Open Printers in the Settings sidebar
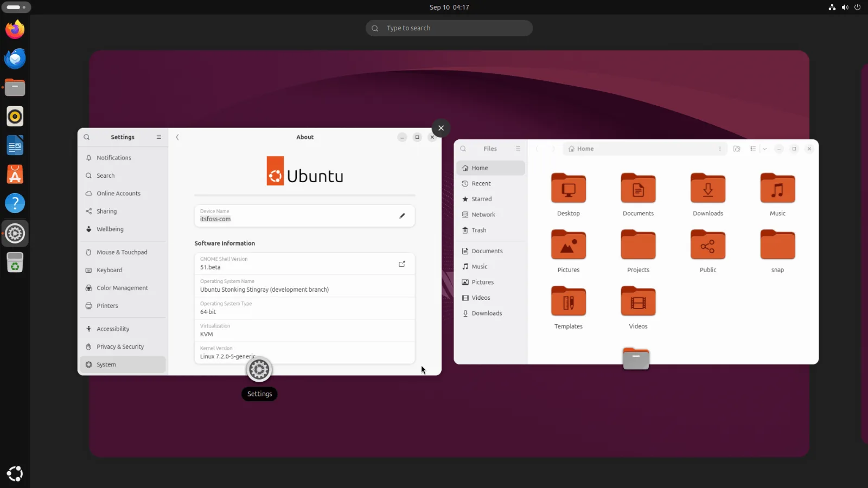Screen dimensions: 868x488 pyautogui.click(x=123, y=306)
